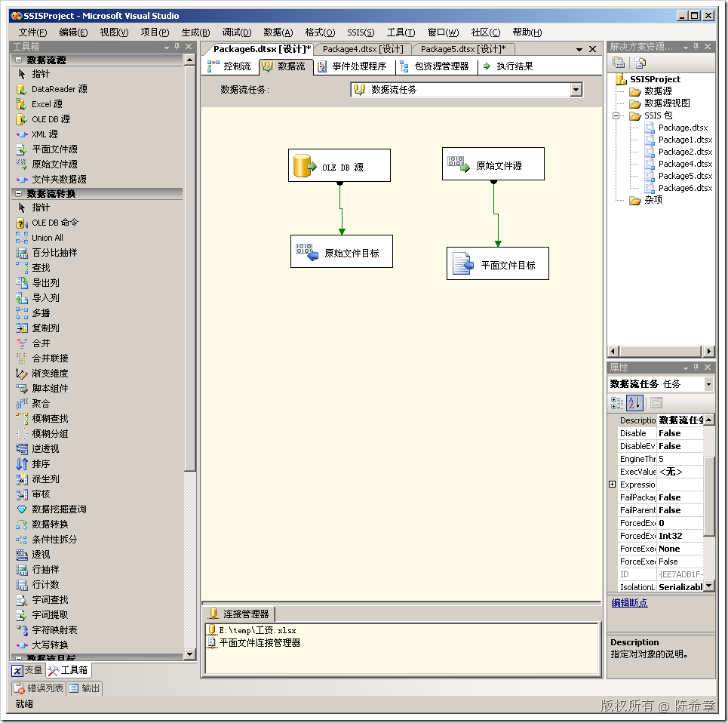Screen dimensions: 728x723
Task: Select the 数据源视图 folder
Action: [660, 103]
